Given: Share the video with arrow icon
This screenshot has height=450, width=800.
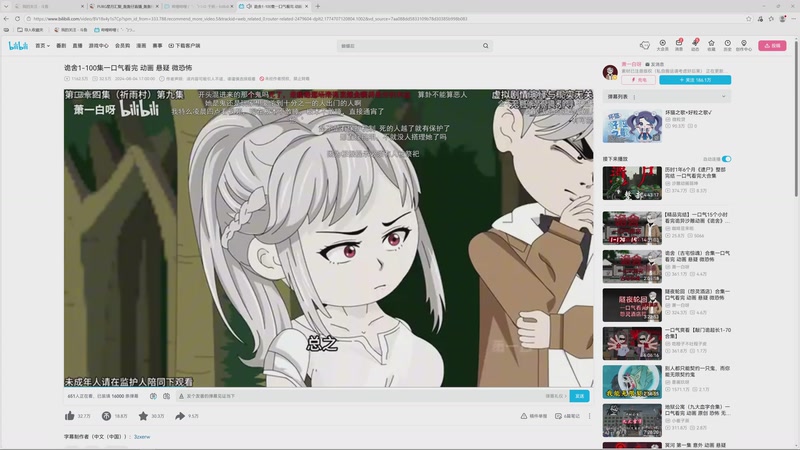Looking at the screenshot, I should coord(180,416).
